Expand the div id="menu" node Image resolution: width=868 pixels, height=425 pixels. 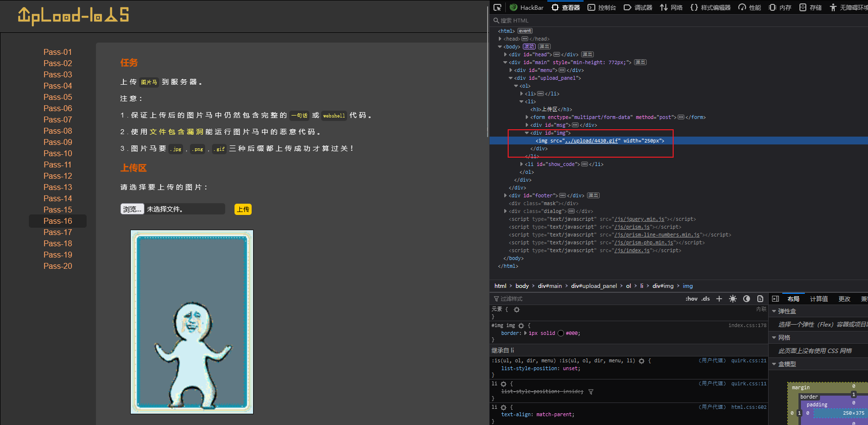point(511,70)
